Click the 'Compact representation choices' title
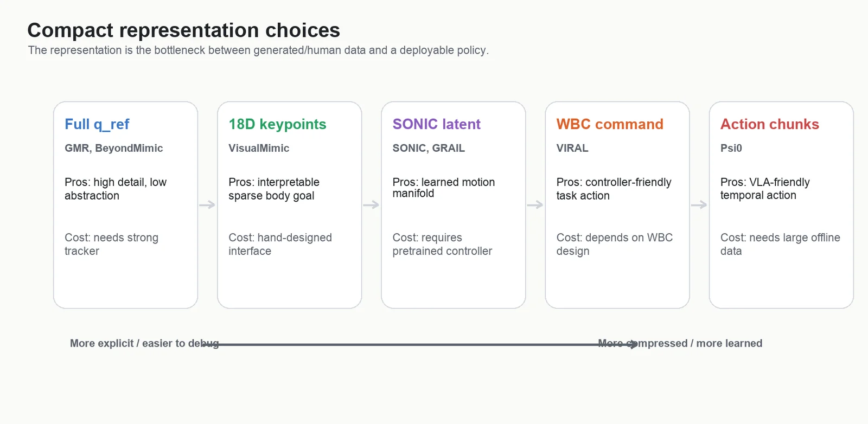 click(183, 30)
